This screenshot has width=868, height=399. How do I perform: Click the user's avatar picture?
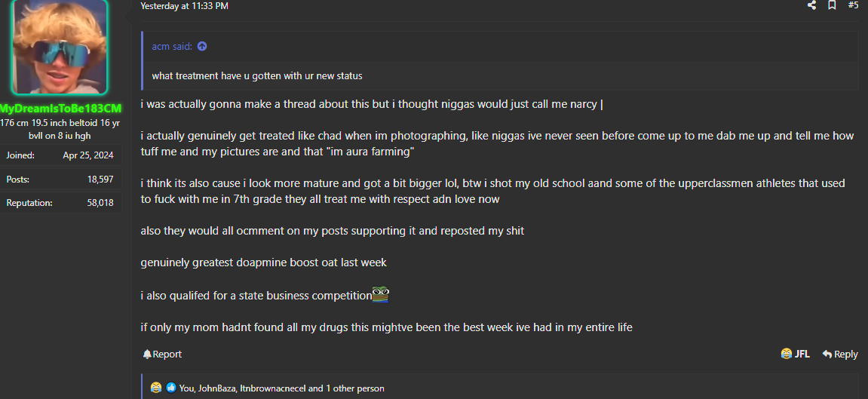(x=60, y=47)
